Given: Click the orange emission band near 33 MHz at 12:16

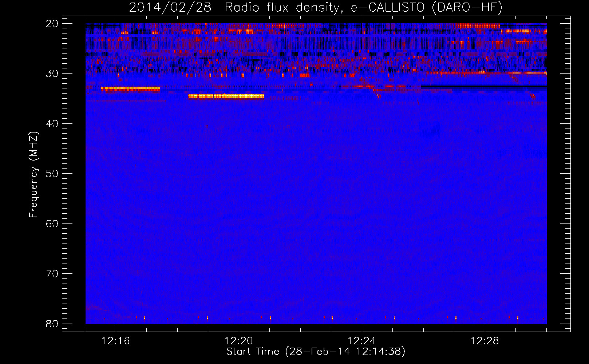Looking at the screenshot, I should point(130,88).
